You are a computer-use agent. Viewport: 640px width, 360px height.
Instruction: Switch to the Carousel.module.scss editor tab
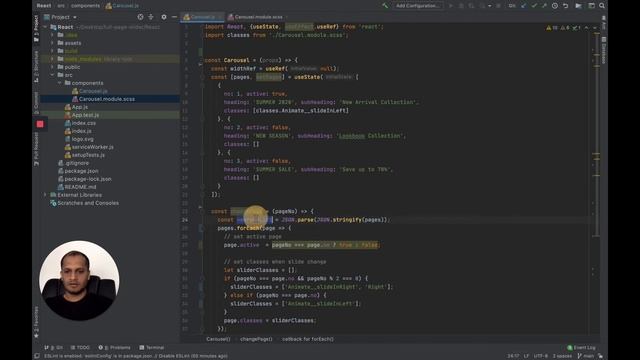tap(258, 17)
